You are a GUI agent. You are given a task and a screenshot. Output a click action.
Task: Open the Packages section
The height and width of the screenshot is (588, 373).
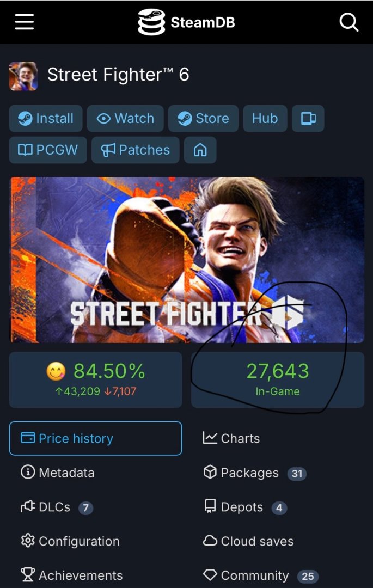tap(249, 473)
